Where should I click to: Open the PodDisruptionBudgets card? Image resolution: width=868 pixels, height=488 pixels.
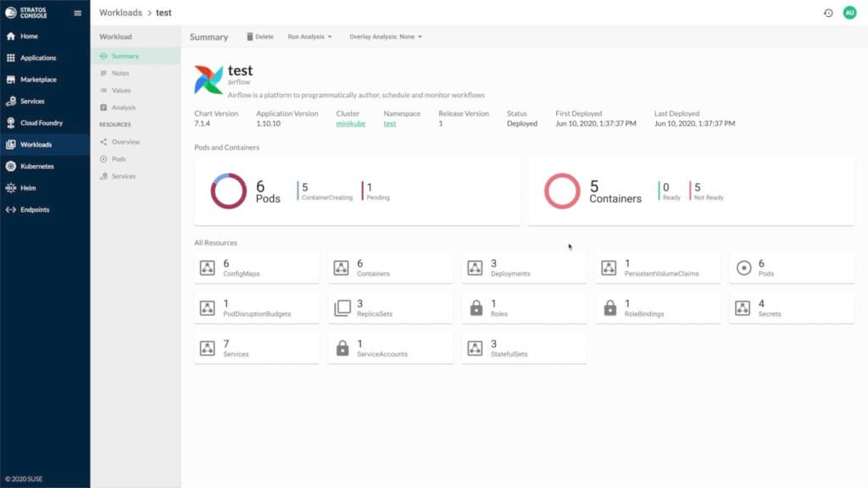coord(256,308)
